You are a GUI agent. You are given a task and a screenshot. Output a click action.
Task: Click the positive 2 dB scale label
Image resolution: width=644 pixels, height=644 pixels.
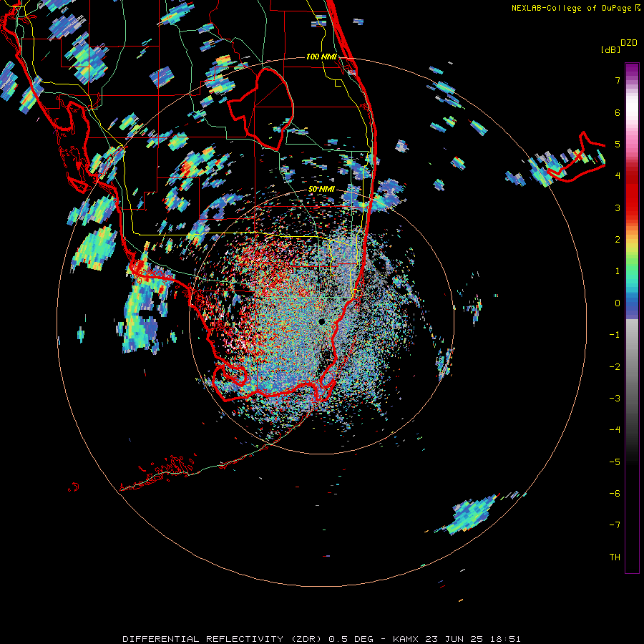(618, 240)
